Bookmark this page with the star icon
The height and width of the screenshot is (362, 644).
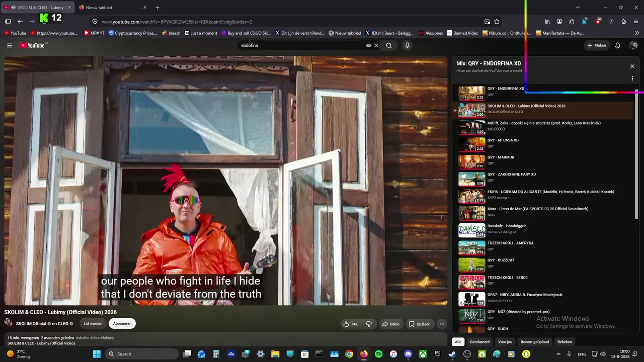coord(497,22)
